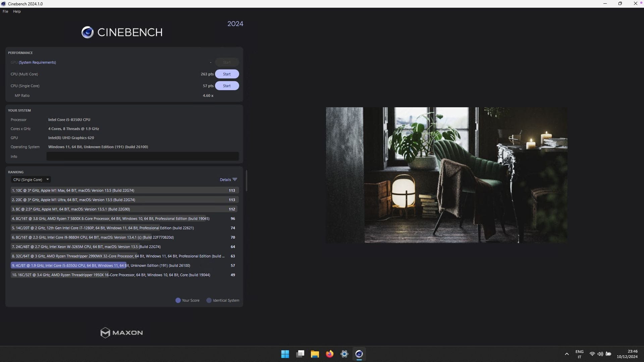Screen dimensions: 644x362
Task: Select the Intel Core i7-1280P ranking row
Action: (124, 228)
